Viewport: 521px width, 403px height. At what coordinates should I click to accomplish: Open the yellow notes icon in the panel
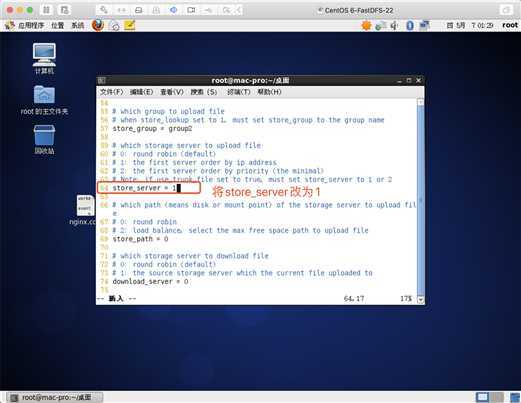[130, 25]
